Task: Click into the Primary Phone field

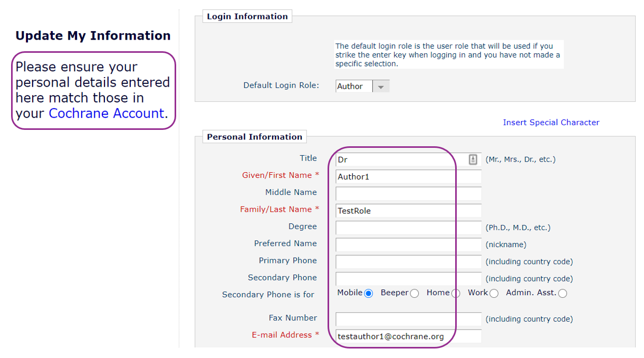Action: [x=408, y=262]
